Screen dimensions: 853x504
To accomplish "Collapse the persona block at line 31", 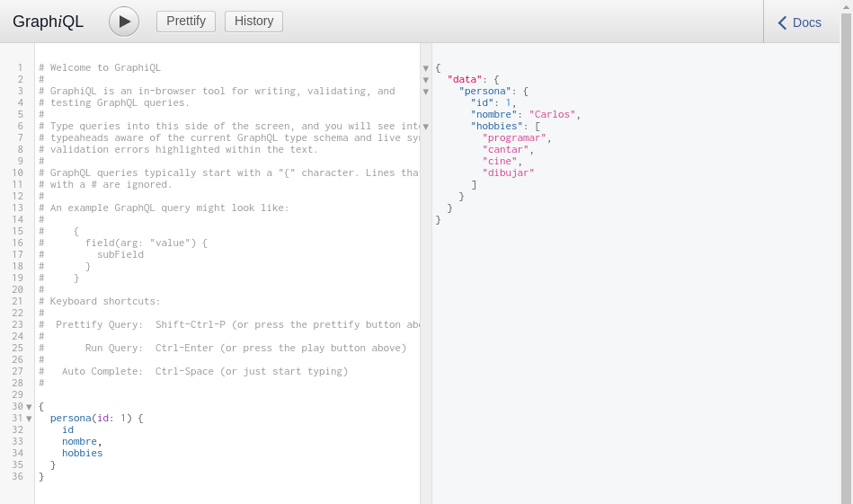I will 30,419.
